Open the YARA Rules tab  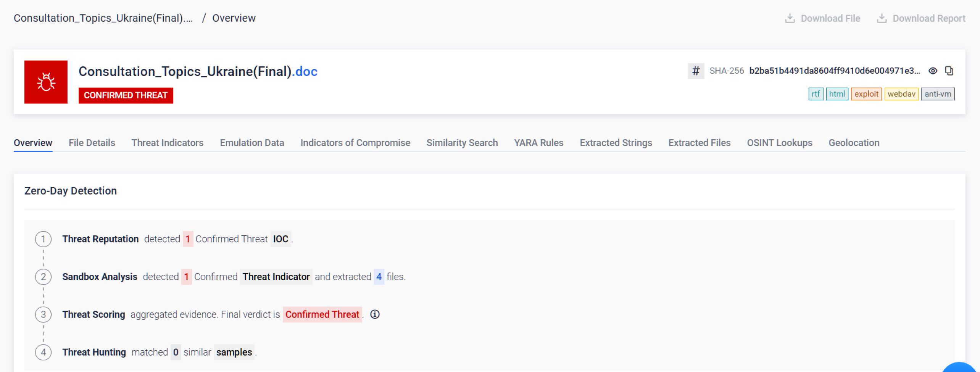[538, 143]
